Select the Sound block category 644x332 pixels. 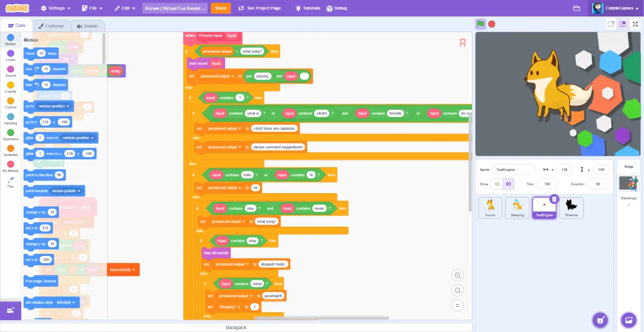click(10, 72)
